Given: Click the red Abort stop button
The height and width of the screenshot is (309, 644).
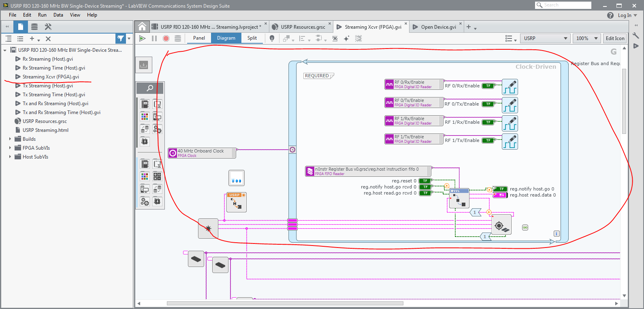Looking at the screenshot, I should pyautogui.click(x=166, y=38).
